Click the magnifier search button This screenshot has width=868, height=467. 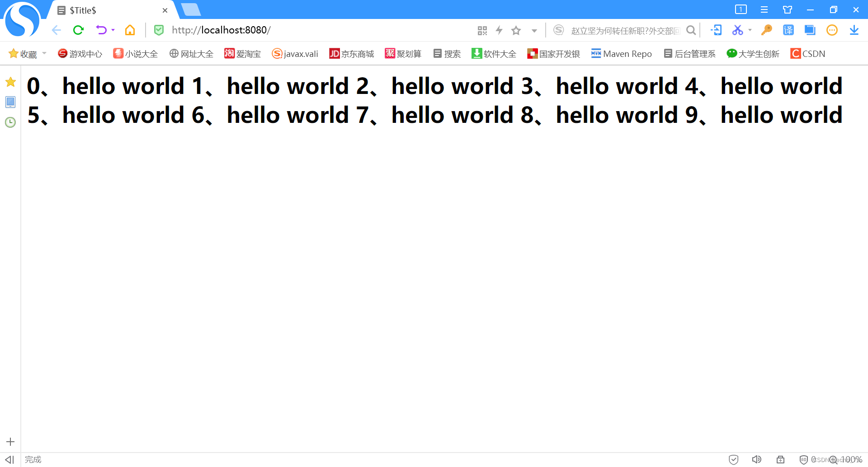(691, 30)
